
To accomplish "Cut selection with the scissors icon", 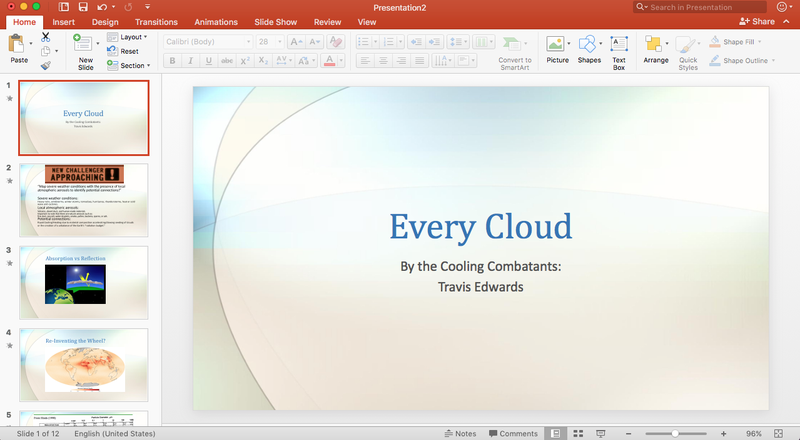I will [45, 37].
